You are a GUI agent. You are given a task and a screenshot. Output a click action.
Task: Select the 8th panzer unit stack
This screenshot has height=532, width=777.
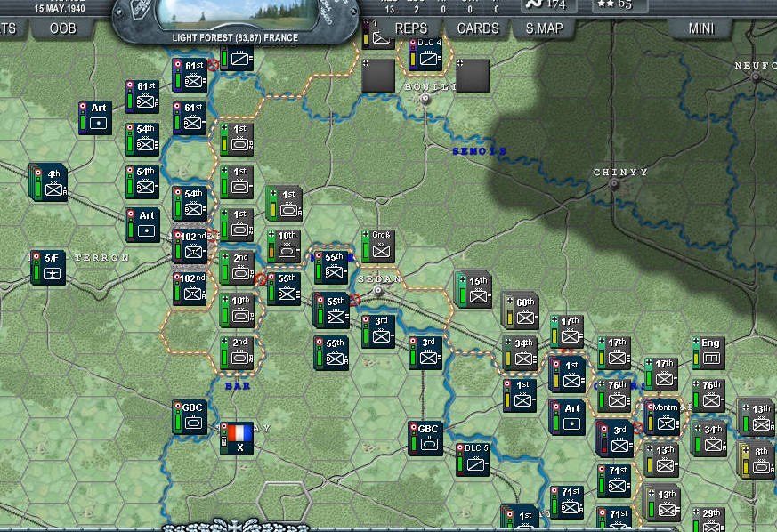pyautogui.click(x=757, y=461)
